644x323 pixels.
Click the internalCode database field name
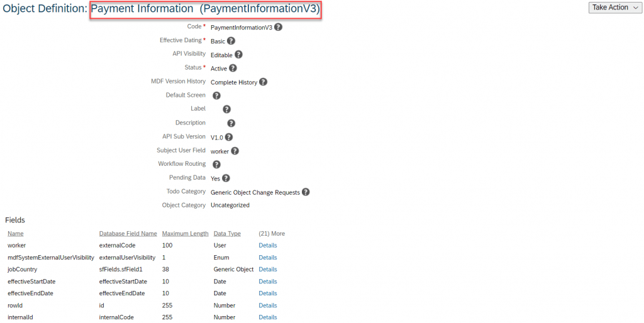coord(116,317)
